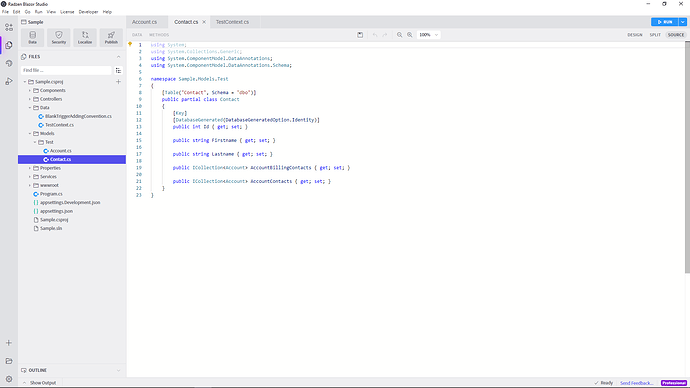This screenshot has width=690, height=388.
Task: Select the files explorer sidebar icon
Action: tap(9, 45)
